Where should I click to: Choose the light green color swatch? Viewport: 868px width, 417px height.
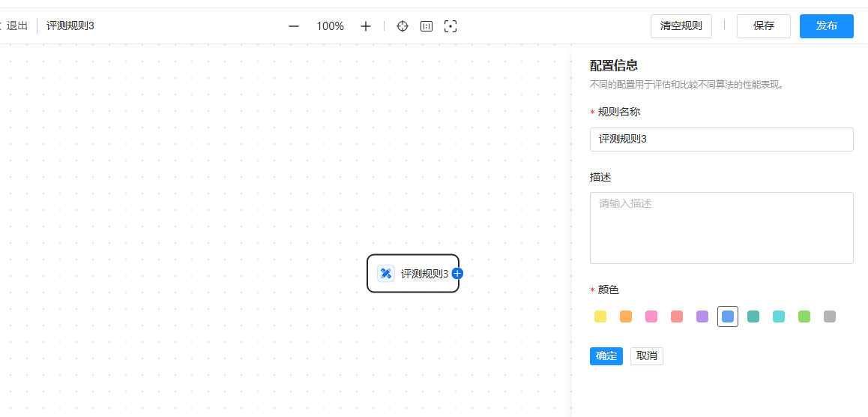804,316
